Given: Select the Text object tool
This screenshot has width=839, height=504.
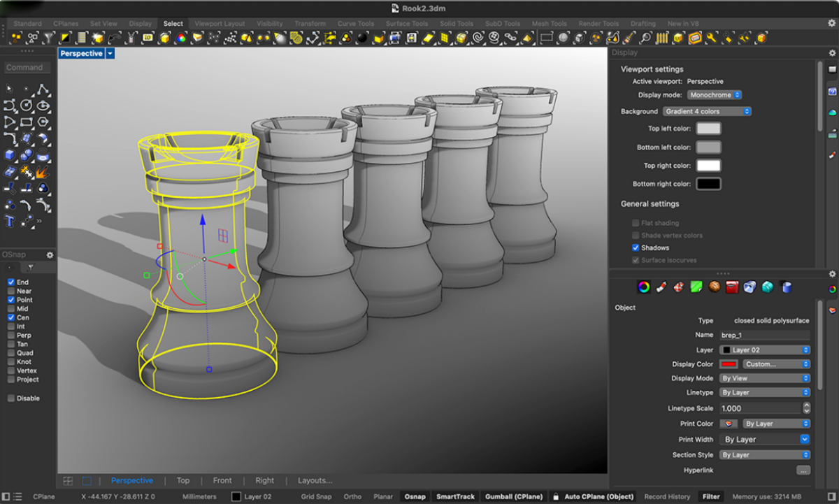Looking at the screenshot, I should (x=10, y=222).
